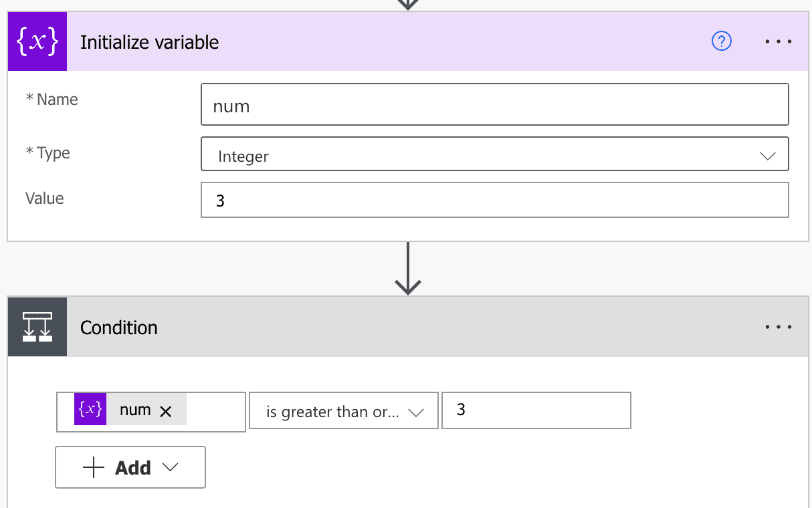Click the Add button in Condition
The image size is (812, 508).
tap(130, 467)
